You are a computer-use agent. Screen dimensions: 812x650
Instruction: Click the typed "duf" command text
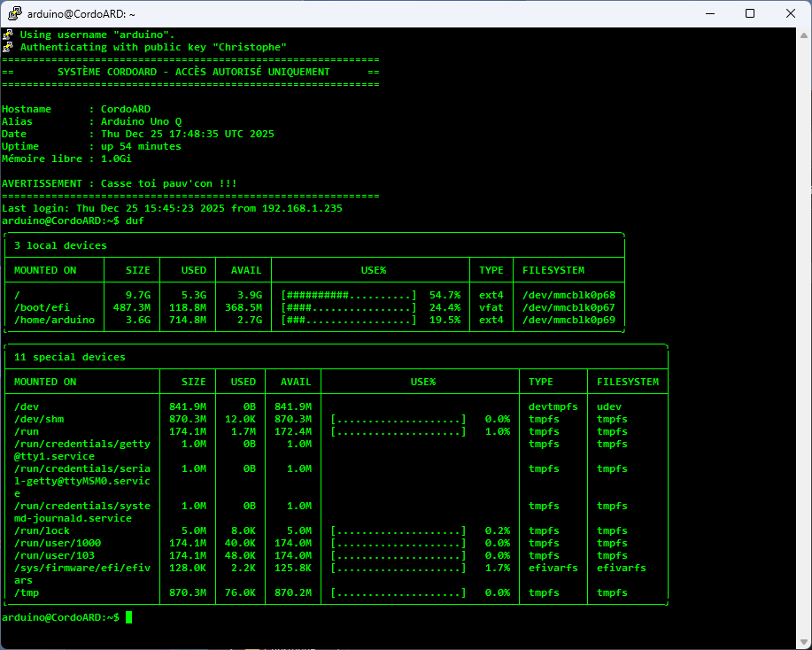click(x=135, y=221)
